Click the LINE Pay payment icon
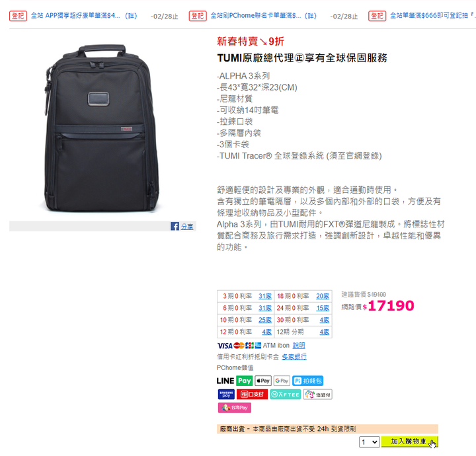This screenshot has width=476, height=456. click(x=234, y=381)
